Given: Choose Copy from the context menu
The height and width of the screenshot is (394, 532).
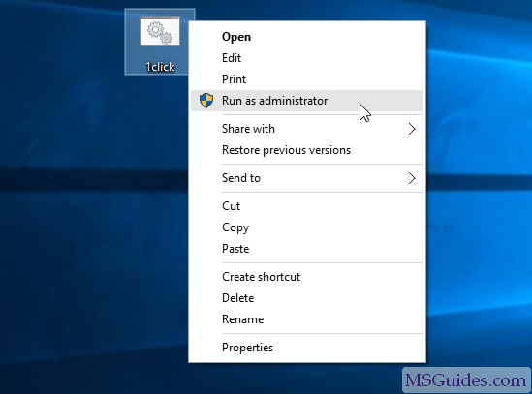Looking at the screenshot, I should click(307, 227).
